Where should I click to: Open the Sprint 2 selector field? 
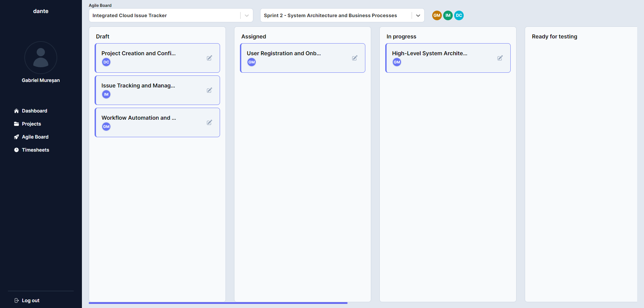pos(342,15)
